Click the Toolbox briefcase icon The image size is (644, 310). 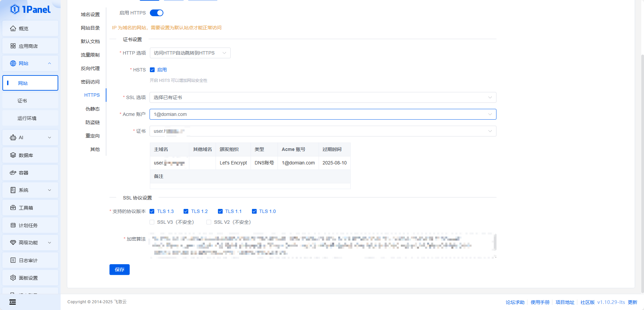click(13, 208)
